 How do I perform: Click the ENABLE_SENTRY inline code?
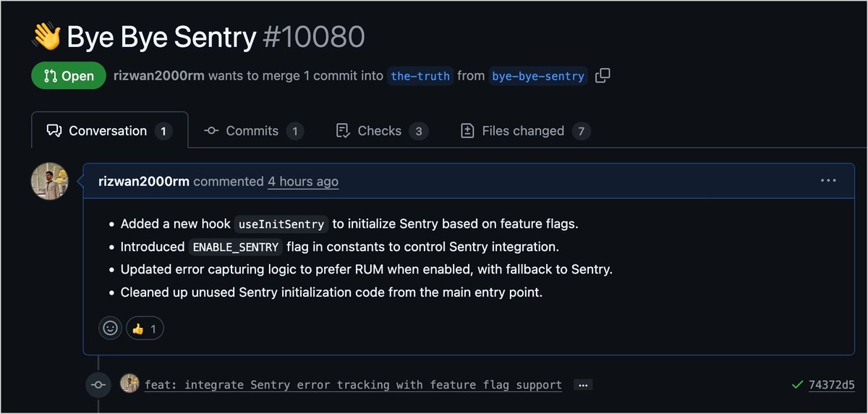[x=236, y=248]
